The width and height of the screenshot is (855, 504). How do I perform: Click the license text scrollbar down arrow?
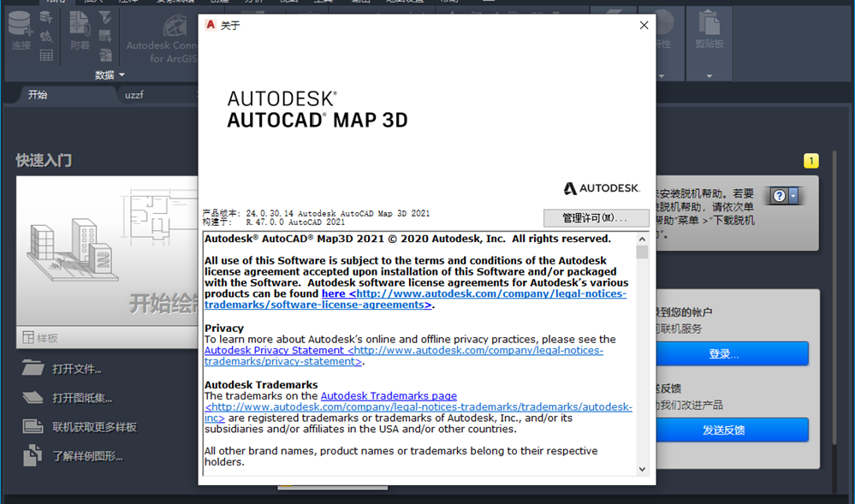click(642, 469)
